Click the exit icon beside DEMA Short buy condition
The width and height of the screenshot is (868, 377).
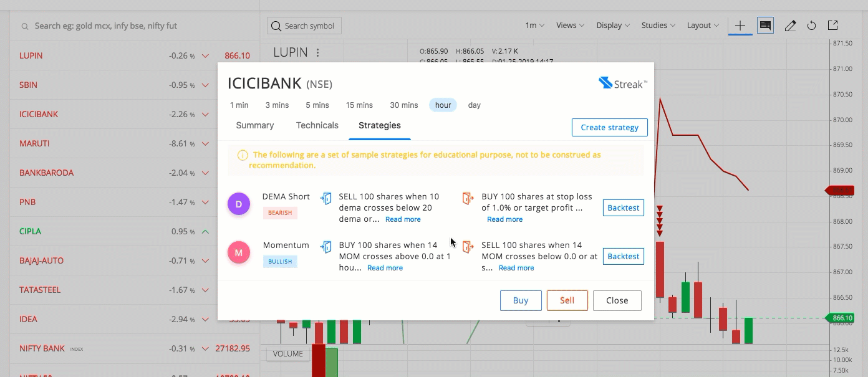point(468,198)
